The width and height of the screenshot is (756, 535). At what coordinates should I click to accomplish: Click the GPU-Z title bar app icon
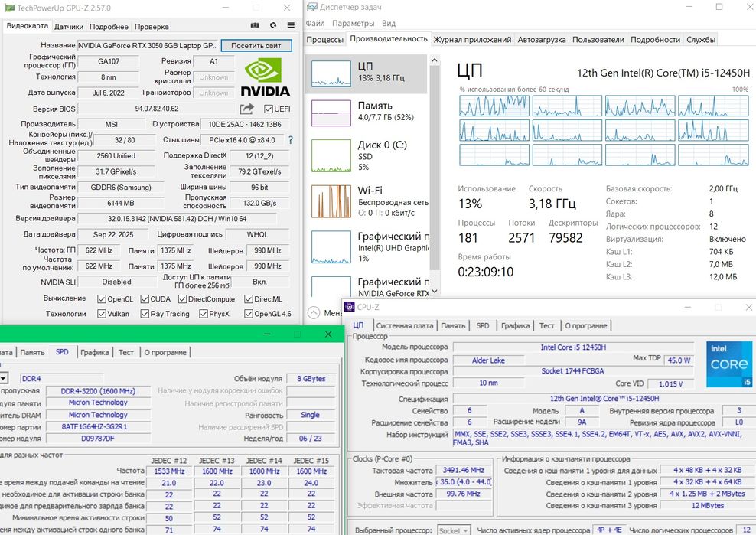click(9, 8)
